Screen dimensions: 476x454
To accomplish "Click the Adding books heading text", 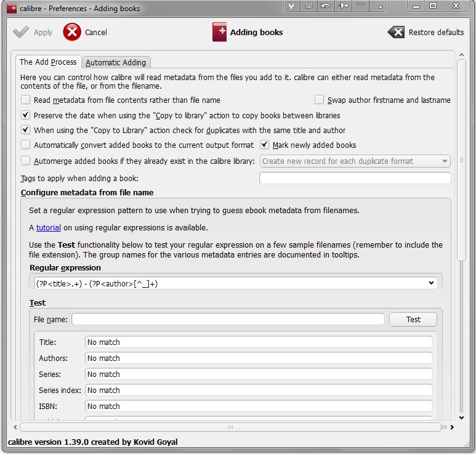I will click(x=257, y=32).
